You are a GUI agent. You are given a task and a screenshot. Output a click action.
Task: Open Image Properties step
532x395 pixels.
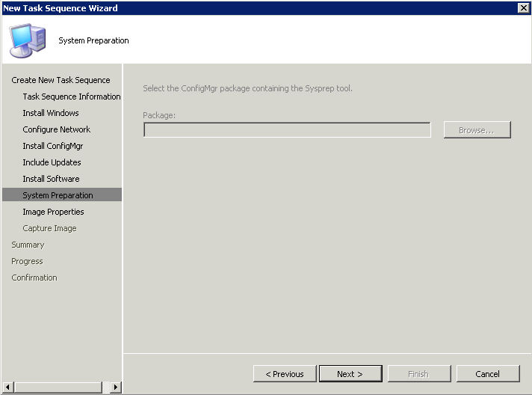coord(53,212)
